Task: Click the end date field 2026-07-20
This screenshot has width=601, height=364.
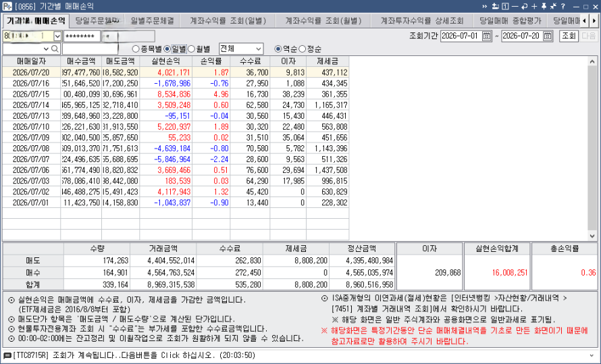Action: coord(522,36)
